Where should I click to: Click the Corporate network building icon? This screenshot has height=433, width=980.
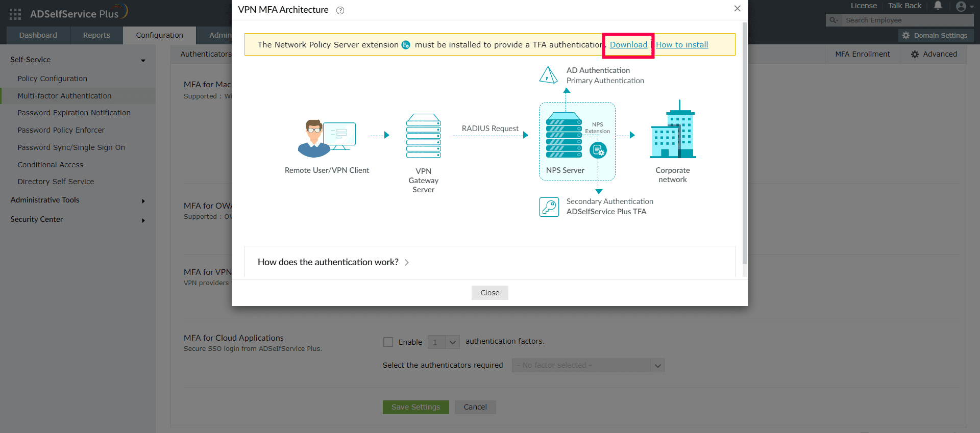tap(673, 129)
